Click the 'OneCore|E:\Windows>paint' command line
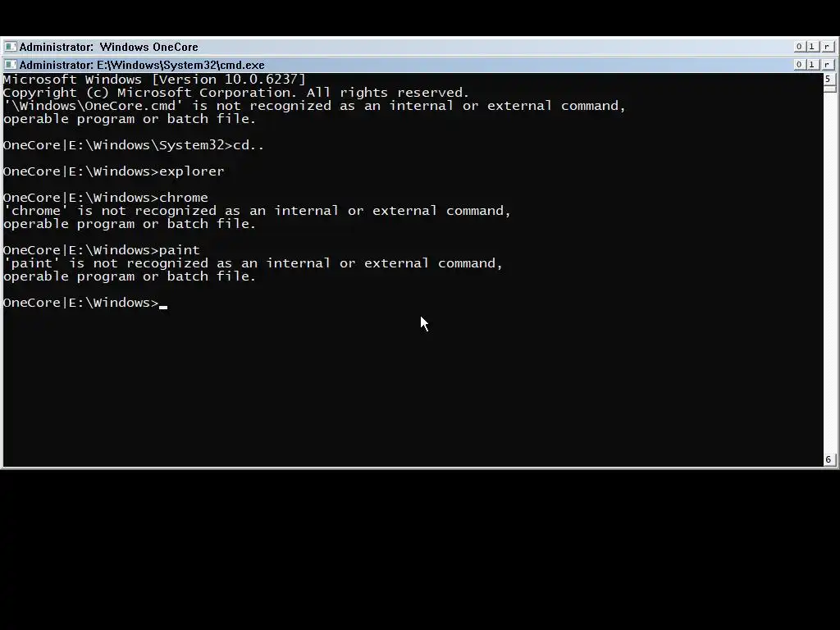Image resolution: width=840 pixels, height=630 pixels. point(101,250)
